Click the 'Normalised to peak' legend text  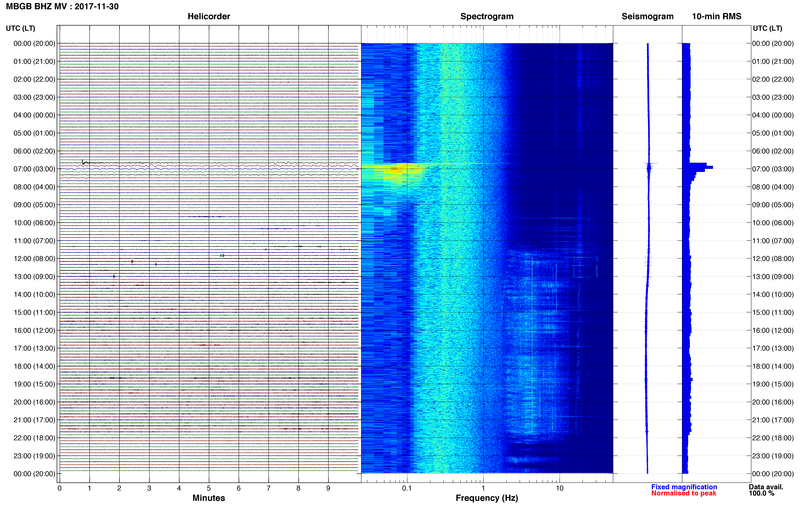pos(684,493)
